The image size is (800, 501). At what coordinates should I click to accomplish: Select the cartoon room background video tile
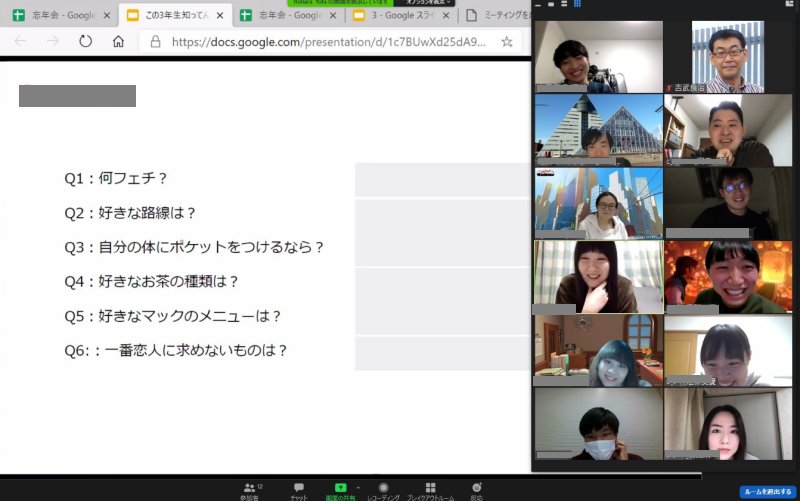tap(598, 350)
